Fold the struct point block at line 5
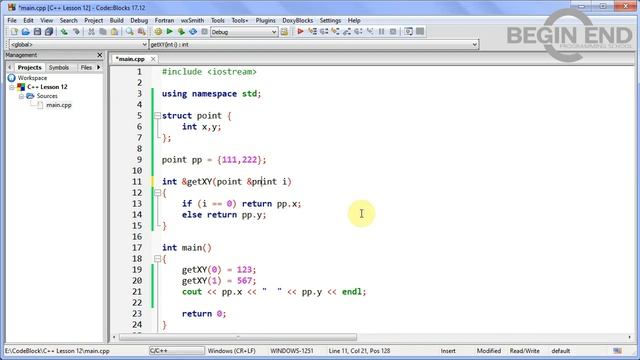This screenshot has width=640, height=360. coord(158,116)
